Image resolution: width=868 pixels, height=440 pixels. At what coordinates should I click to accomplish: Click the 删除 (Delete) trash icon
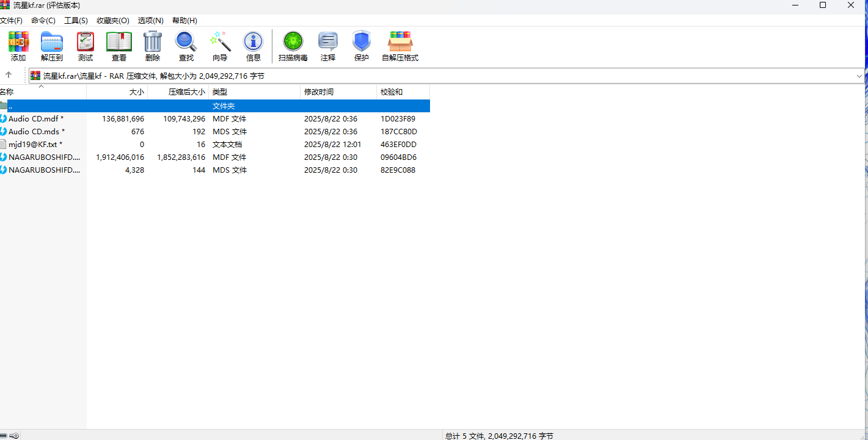point(153,42)
